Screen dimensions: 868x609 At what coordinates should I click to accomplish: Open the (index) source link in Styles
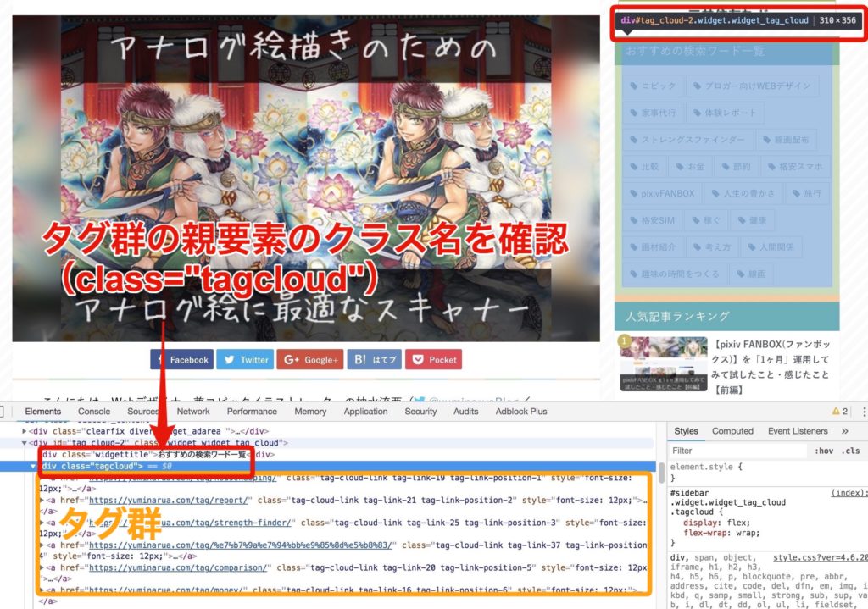click(849, 492)
